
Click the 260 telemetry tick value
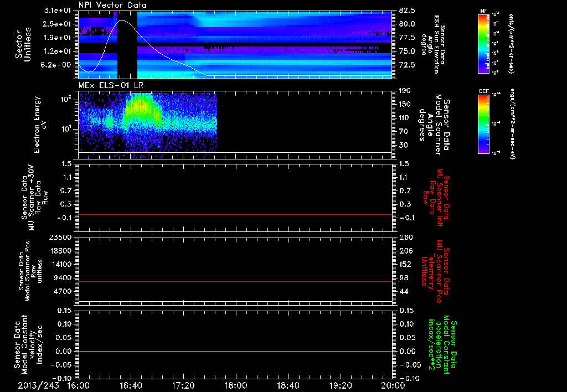405,238
